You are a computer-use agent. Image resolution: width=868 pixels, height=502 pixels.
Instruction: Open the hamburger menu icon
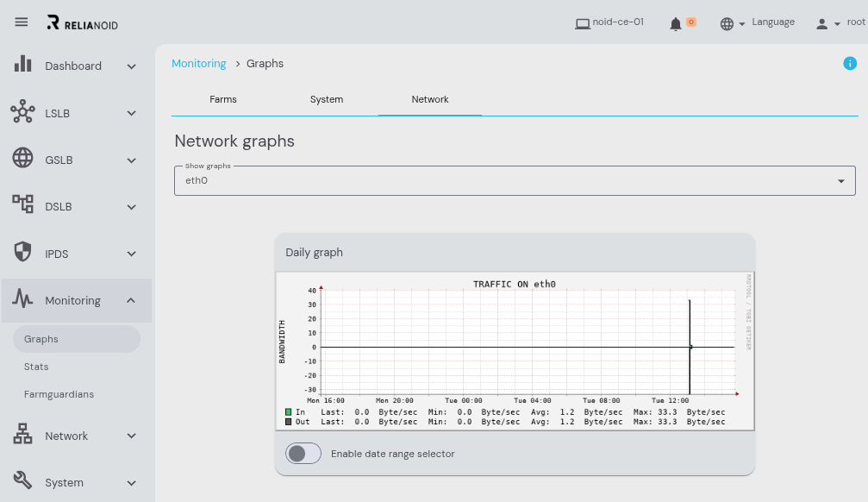coord(21,22)
